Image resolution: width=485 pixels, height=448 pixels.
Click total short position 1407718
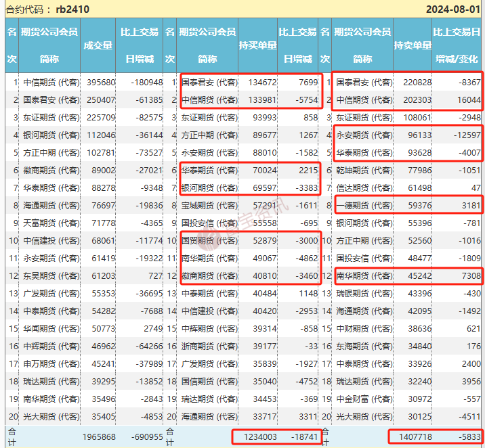click(x=415, y=437)
